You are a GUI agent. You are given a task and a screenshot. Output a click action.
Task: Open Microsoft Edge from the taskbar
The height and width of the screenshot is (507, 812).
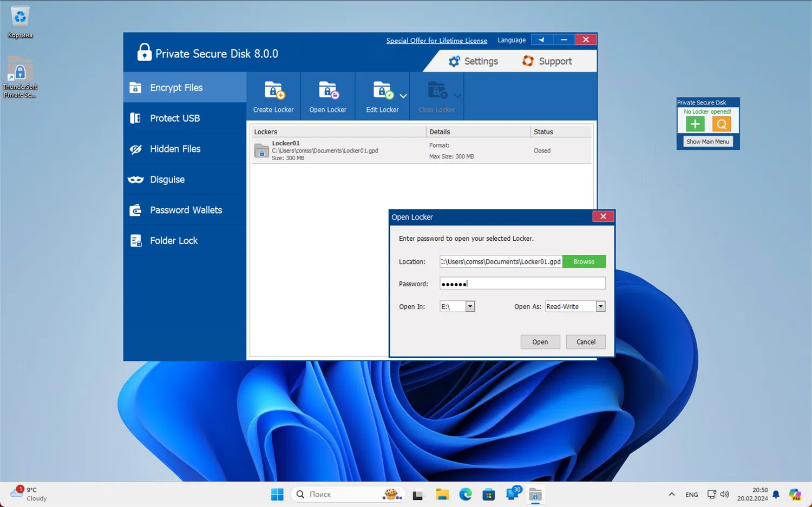pos(466,494)
